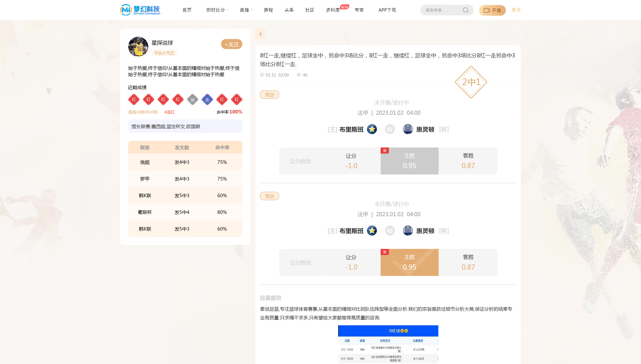Go to the 首页 nav item

pyautogui.click(x=187, y=10)
